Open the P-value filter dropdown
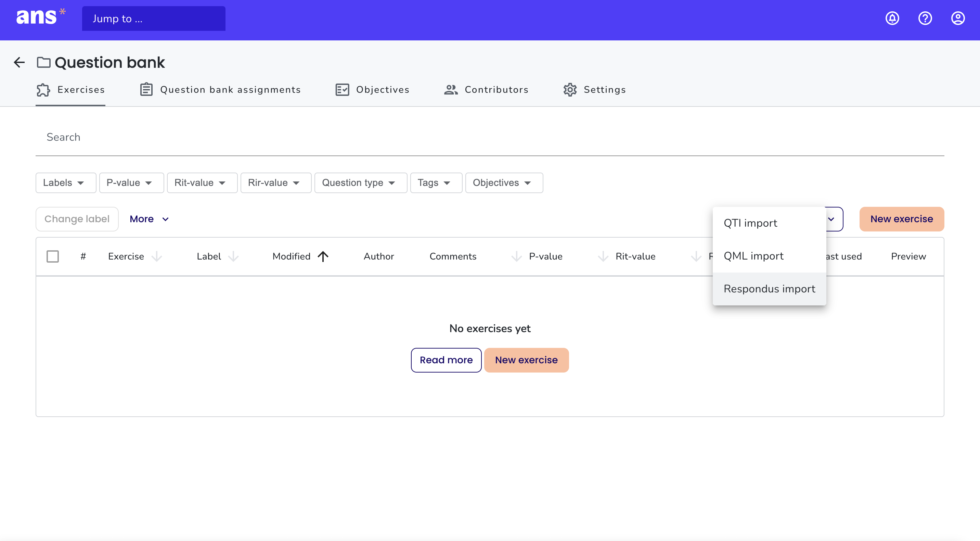This screenshot has width=980, height=541. tap(131, 183)
